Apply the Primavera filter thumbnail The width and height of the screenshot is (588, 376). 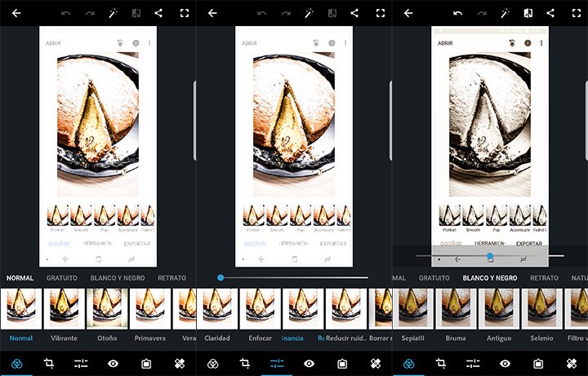(x=150, y=308)
